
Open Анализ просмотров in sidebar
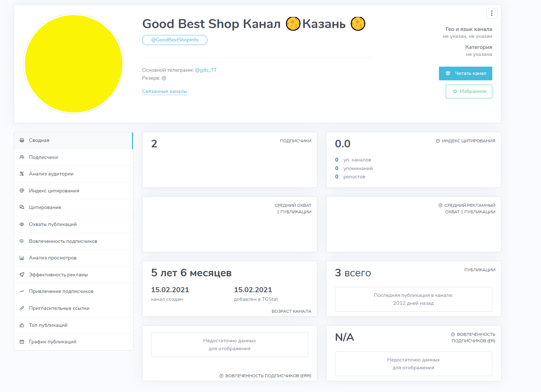[74, 258]
